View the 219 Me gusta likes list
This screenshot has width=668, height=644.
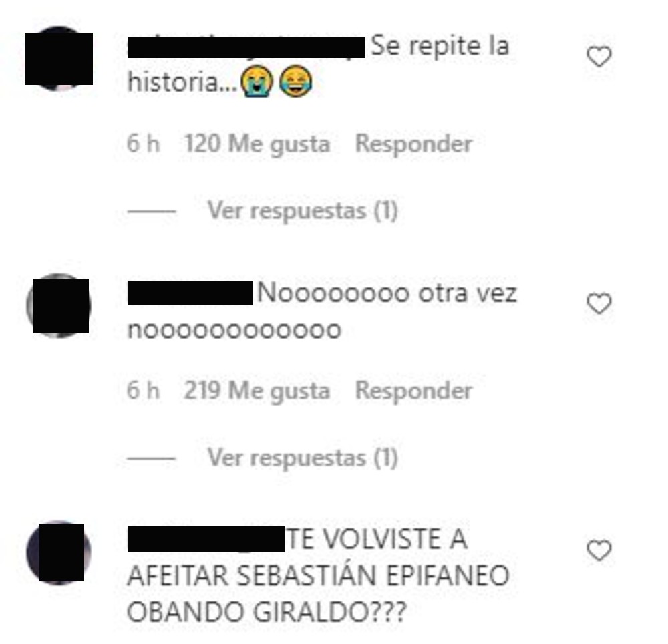[x=257, y=391]
